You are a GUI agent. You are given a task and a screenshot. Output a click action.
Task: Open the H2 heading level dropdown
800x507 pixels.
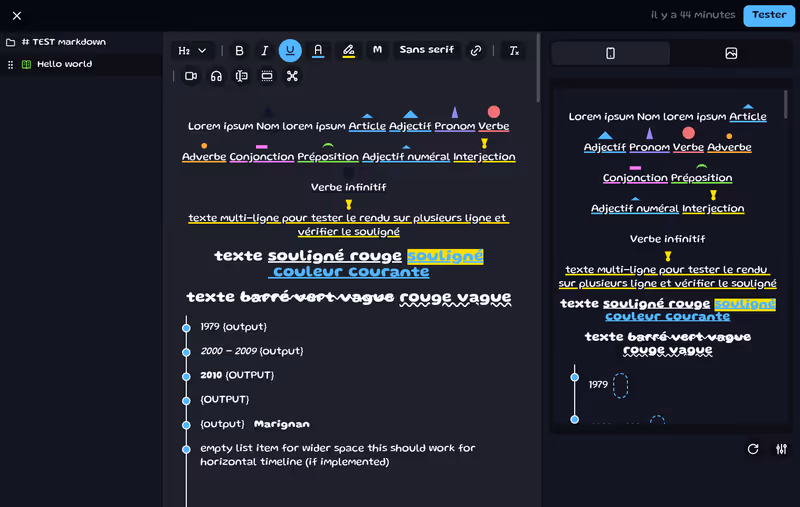(x=192, y=51)
